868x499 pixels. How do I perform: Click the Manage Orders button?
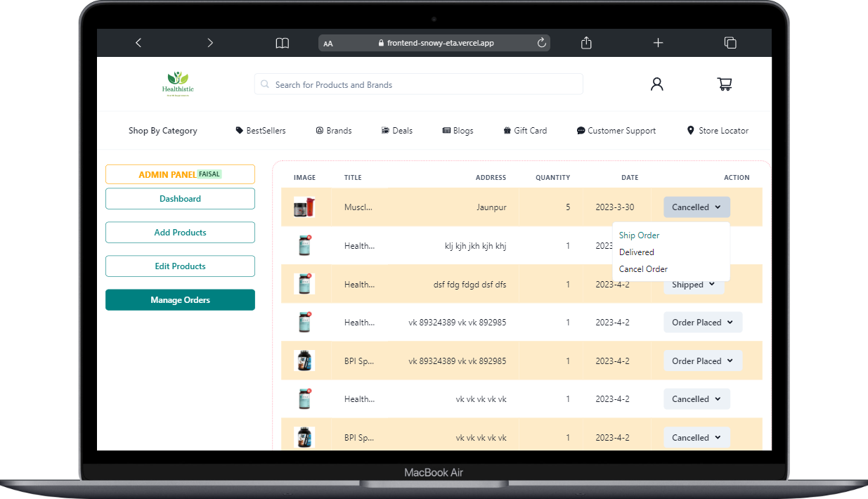point(180,300)
